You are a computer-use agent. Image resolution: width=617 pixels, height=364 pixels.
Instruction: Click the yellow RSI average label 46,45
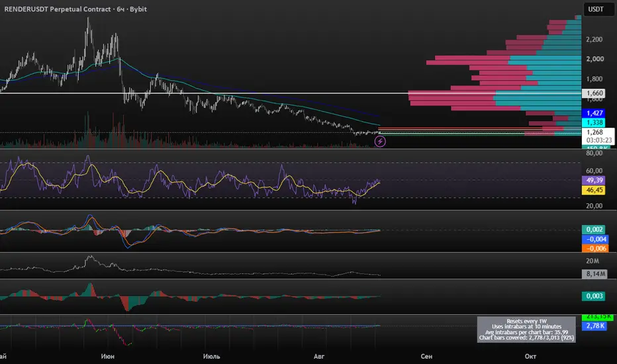pyautogui.click(x=594, y=190)
